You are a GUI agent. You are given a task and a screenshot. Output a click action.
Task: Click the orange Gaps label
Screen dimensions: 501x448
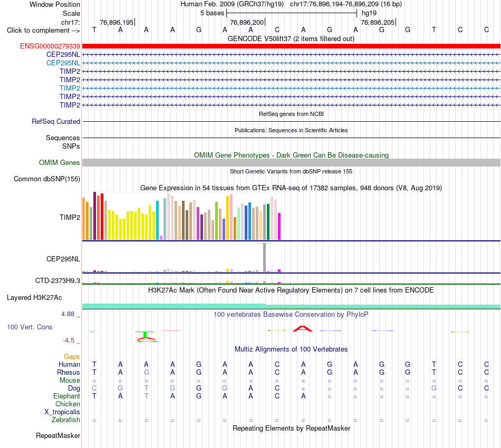(72, 356)
